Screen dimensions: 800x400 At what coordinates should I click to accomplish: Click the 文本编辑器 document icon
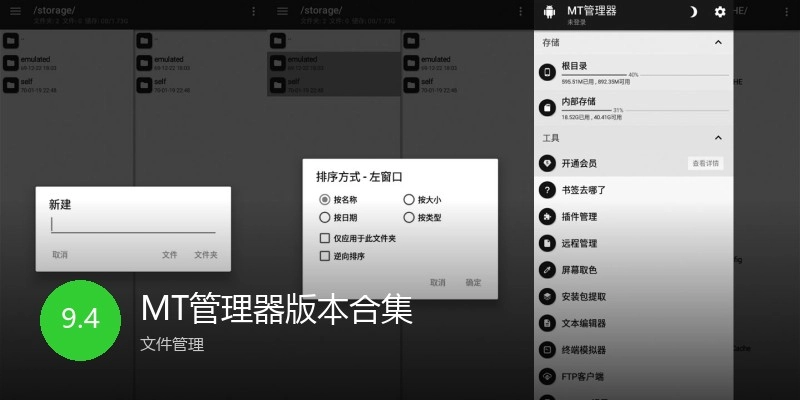pos(547,323)
